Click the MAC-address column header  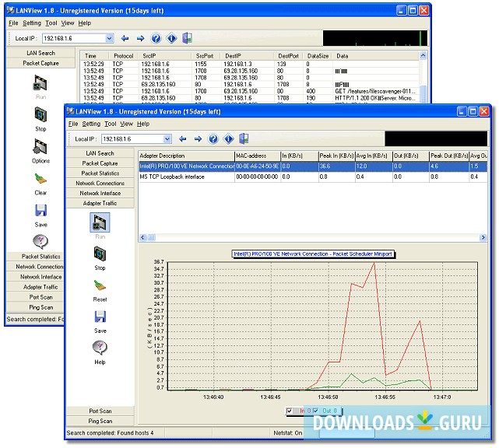[257, 156]
